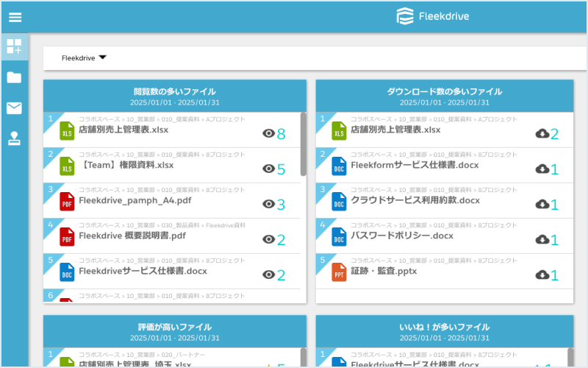This screenshot has height=368, width=588.
Task: Open クラウドサービス利用約款.docx file
Action: click(x=415, y=200)
